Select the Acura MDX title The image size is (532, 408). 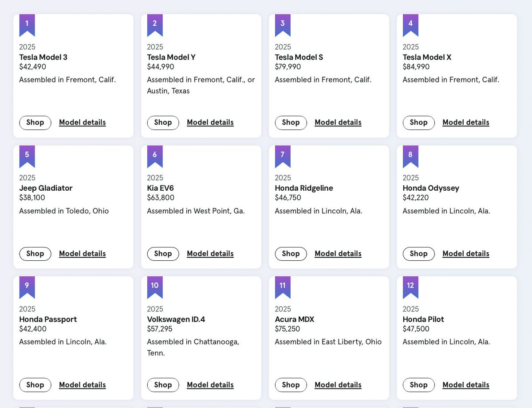click(295, 319)
